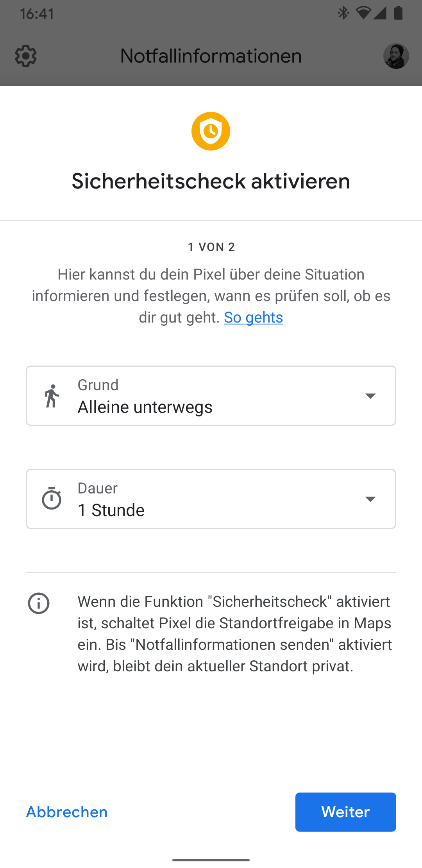422x868 pixels.
Task: Open the 'So gehts' help link
Action: coord(253,317)
